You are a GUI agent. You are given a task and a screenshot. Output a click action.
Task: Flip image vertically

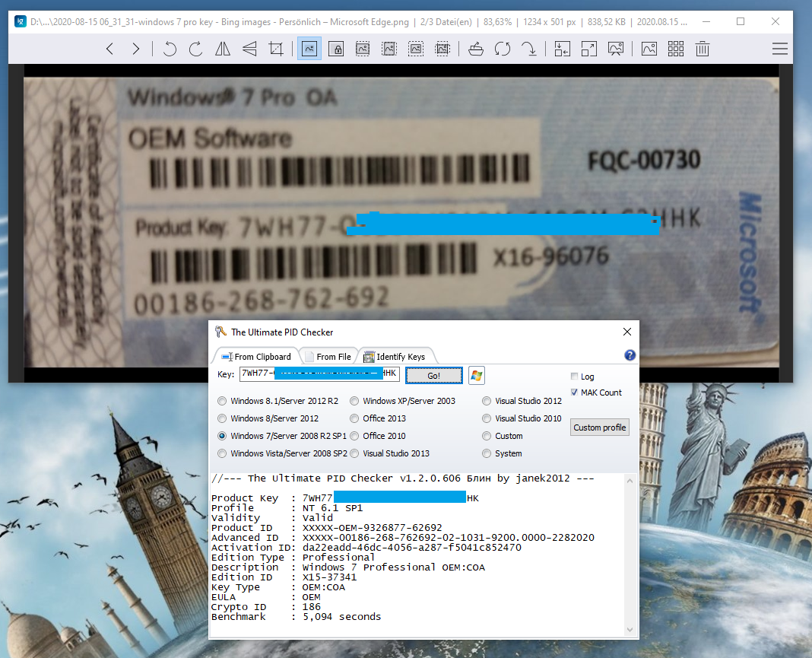pyautogui.click(x=249, y=49)
